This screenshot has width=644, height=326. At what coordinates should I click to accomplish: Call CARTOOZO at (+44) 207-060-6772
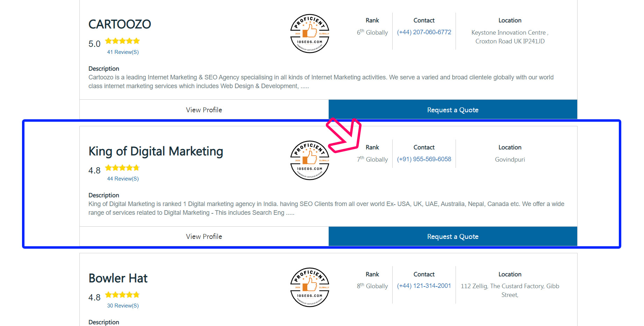(x=424, y=32)
